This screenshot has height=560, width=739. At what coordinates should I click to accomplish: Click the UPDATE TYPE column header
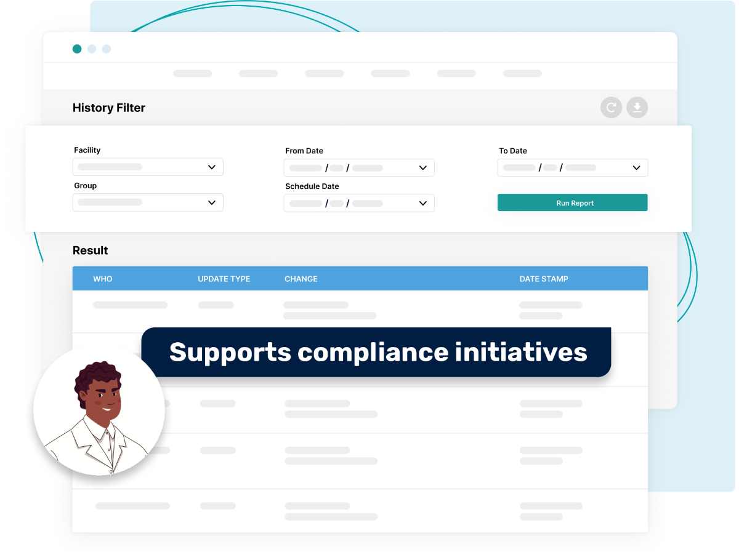point(224,279)
